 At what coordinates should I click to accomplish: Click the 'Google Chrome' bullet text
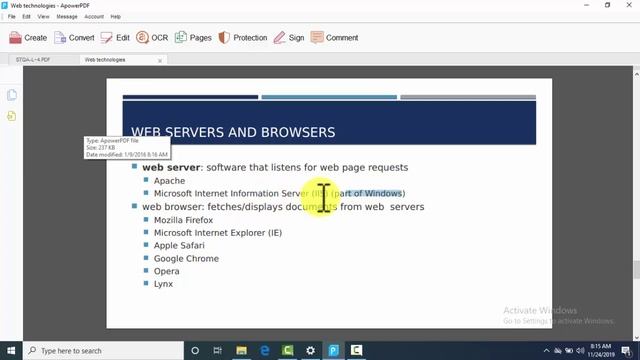[x=186, y=258]
